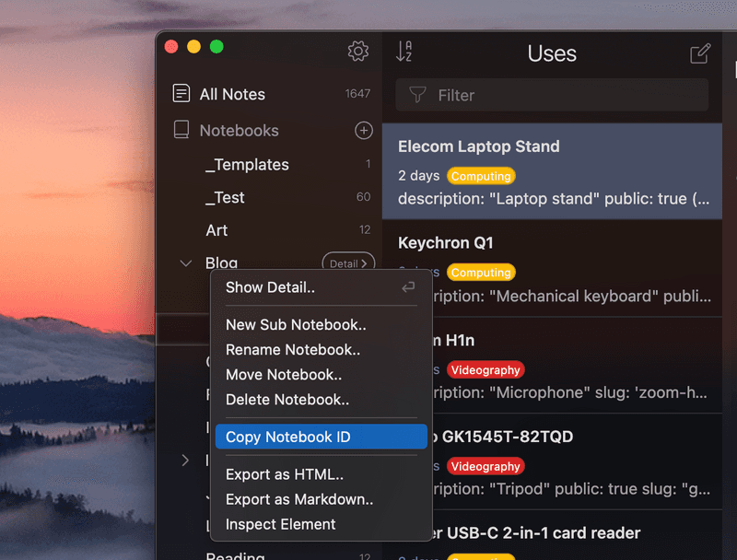Click the plus icon beside Notebooks
Viewport: 737px width, 560px height.
(364, 131)
